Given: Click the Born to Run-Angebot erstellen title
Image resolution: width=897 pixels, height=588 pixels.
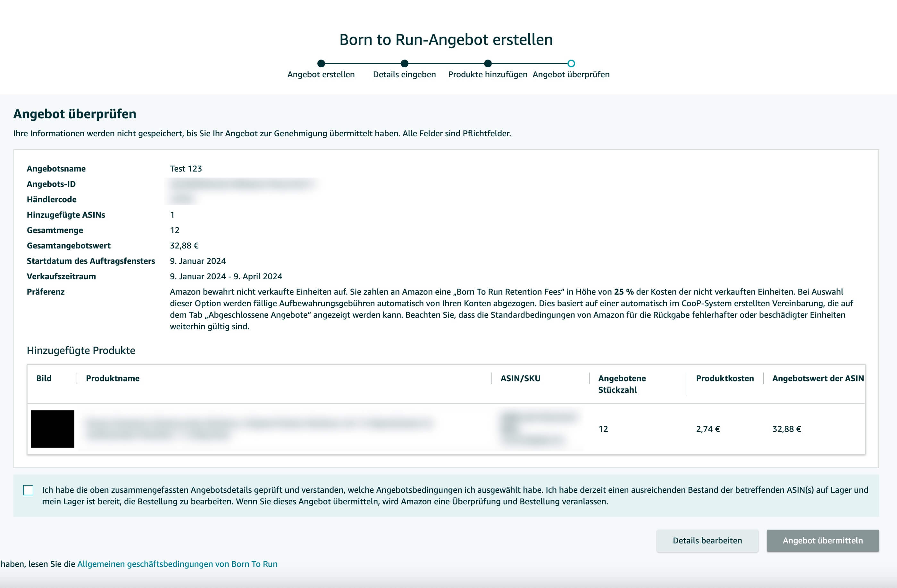Looking at the screenshot, I should click(446, 39).
